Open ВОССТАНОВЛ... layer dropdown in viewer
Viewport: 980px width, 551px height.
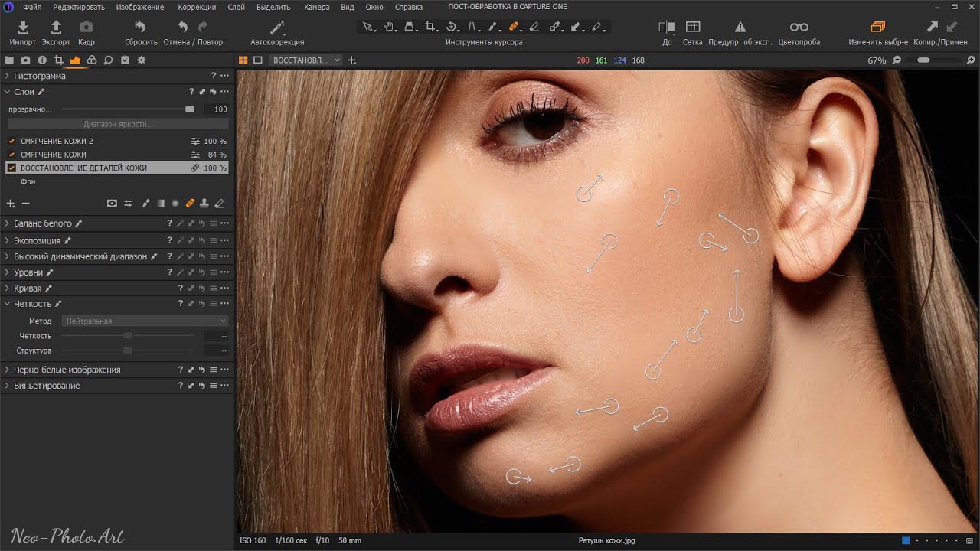pyautogui.click(x=306, y=60)
